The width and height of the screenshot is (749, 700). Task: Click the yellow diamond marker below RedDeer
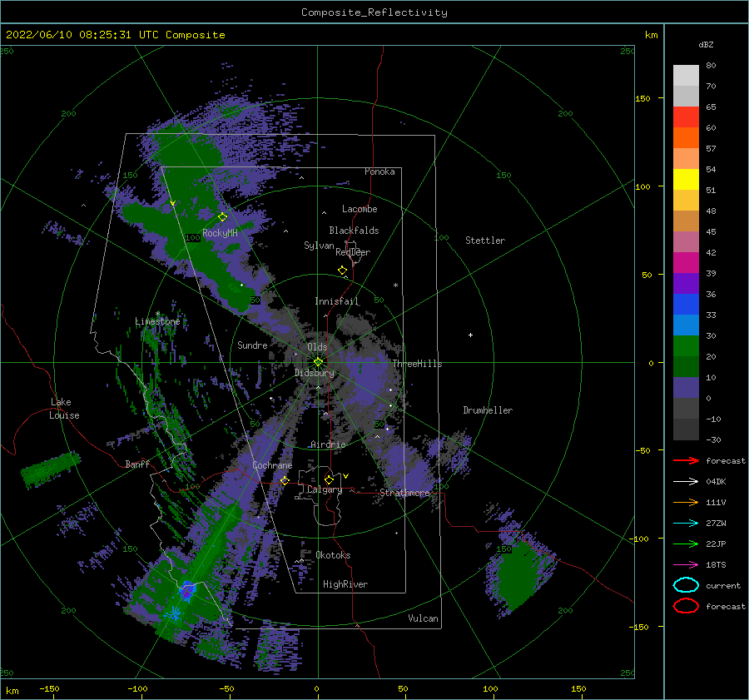[342, 271]
